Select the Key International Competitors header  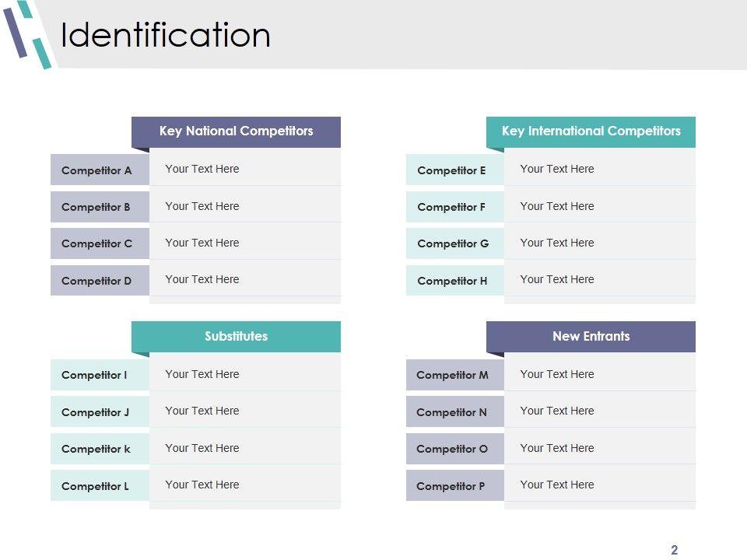pyautogui.click(x=591, y=131)
